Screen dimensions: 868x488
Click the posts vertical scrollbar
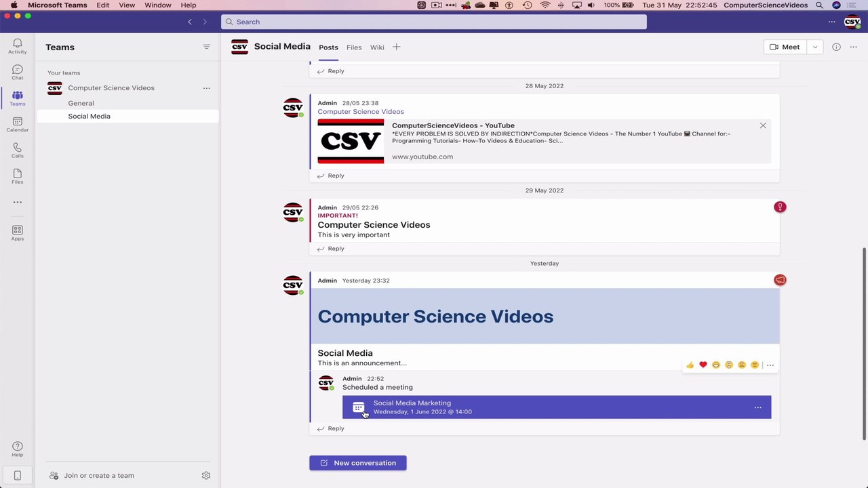click(x=864, y=344)
